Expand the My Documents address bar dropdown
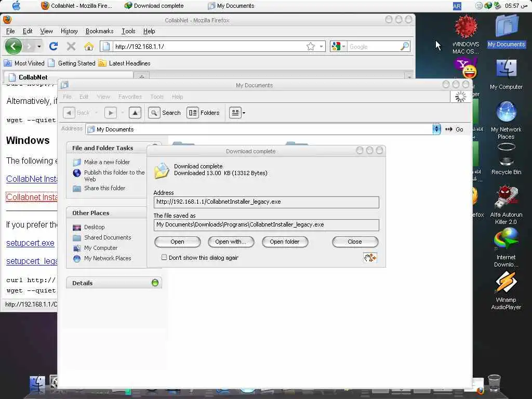The width and height of the screenshot is (532, 399). coord(436,129)
